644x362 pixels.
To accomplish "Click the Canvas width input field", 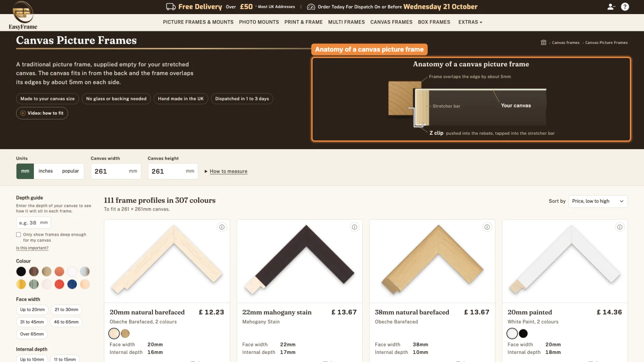I will click(x=116, y=171).
